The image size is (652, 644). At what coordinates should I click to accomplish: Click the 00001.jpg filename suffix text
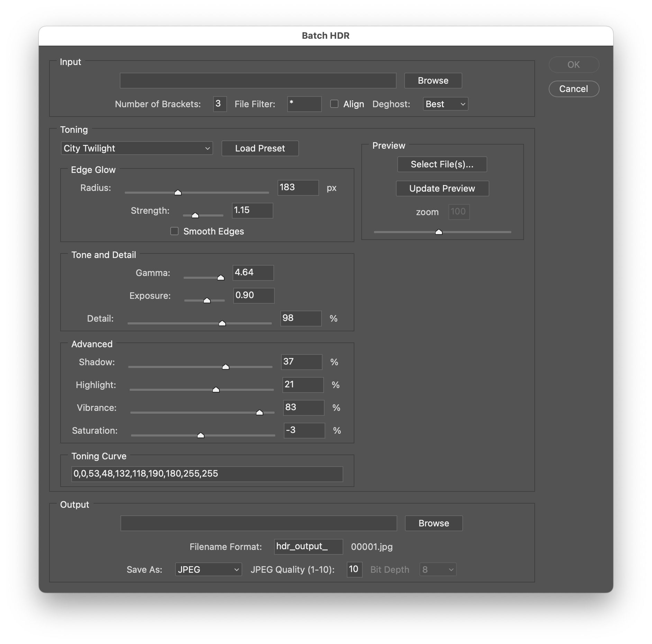pyautogui.click(x=372, y=547)
